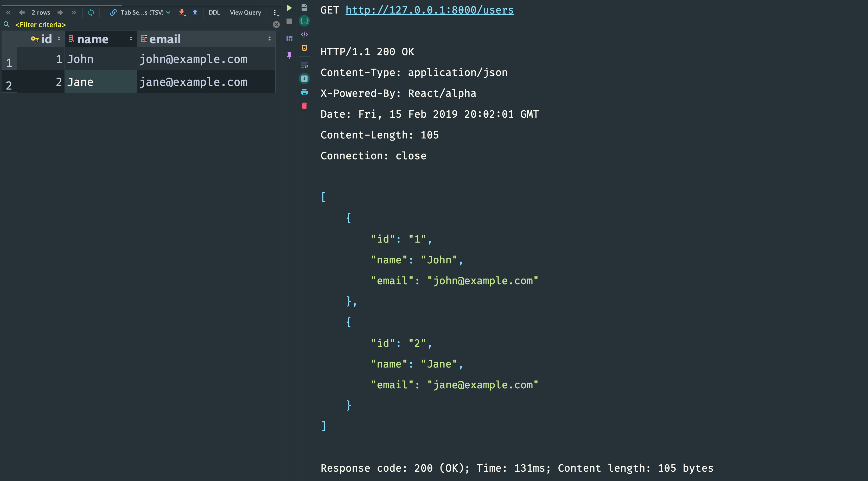868x481 pixels.
Task: Click the Date header line
Action: coord(430,114)
